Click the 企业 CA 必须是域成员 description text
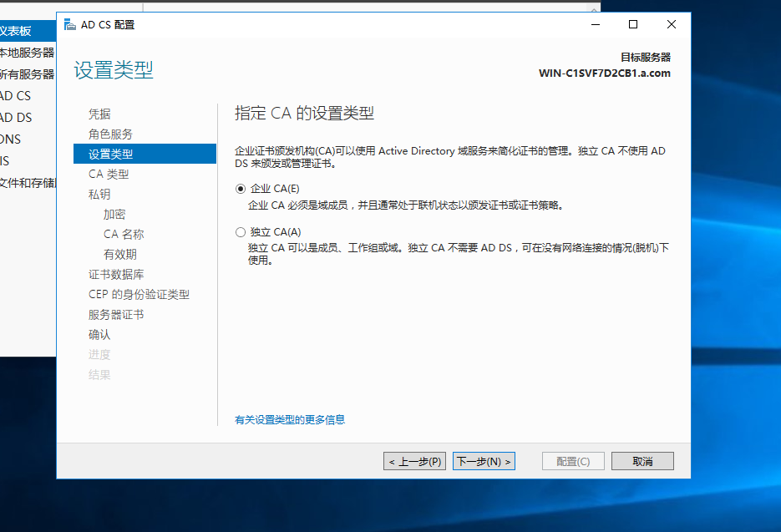Screen dimensions: 781x532 tap(406, 205)
